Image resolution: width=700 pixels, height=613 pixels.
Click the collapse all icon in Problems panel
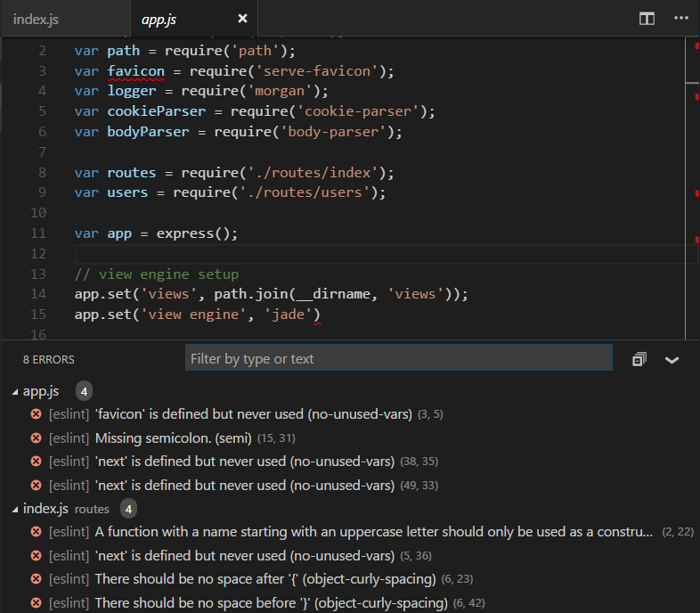(x=639, y=359)
